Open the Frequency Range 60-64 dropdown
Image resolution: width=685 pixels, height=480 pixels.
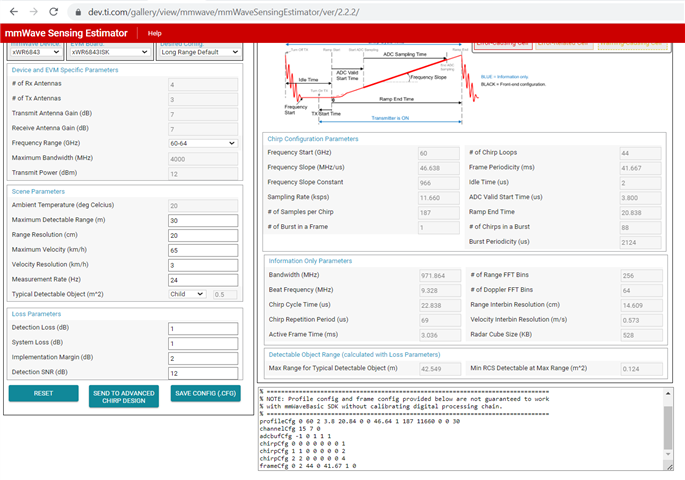tap(203, 143)
